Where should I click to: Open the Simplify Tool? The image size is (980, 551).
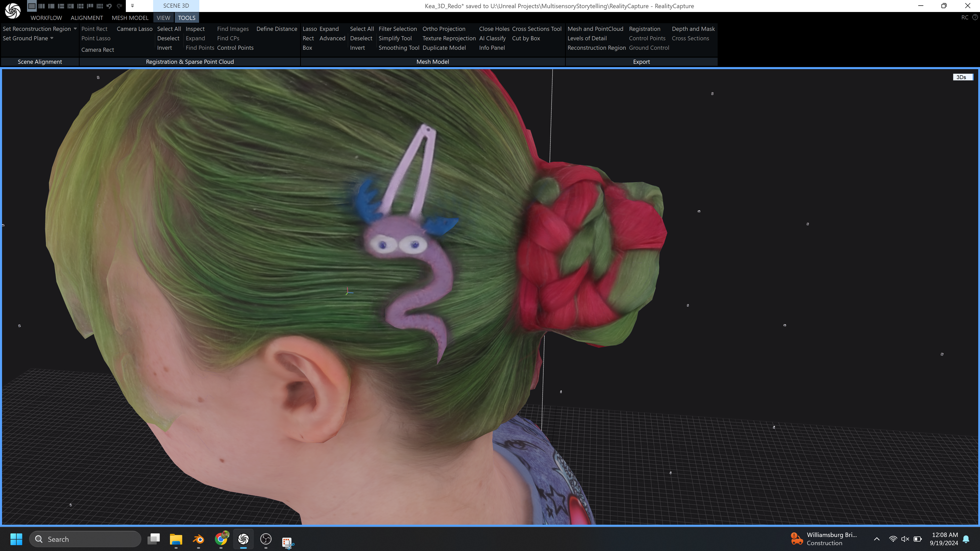tap(395, 39)
